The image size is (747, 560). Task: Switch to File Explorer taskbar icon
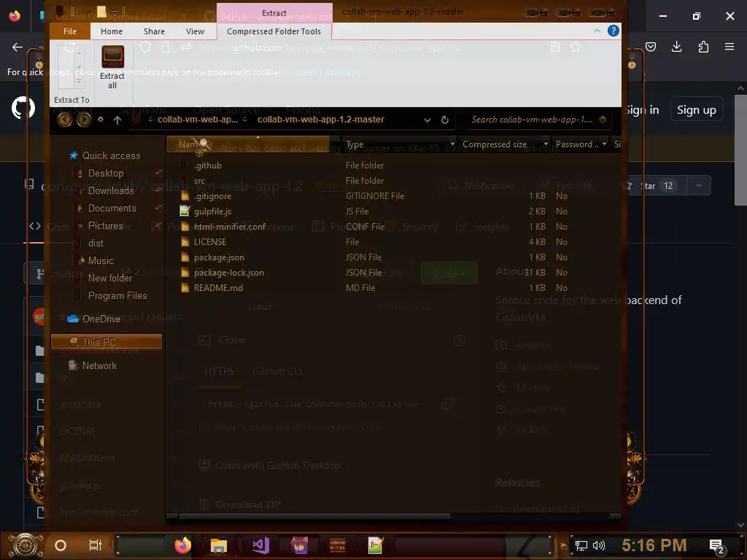coord(219,545)
